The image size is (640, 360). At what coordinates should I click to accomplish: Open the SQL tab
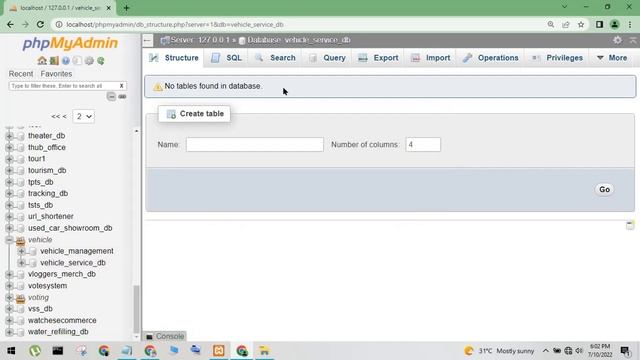[x=227, y=58]
